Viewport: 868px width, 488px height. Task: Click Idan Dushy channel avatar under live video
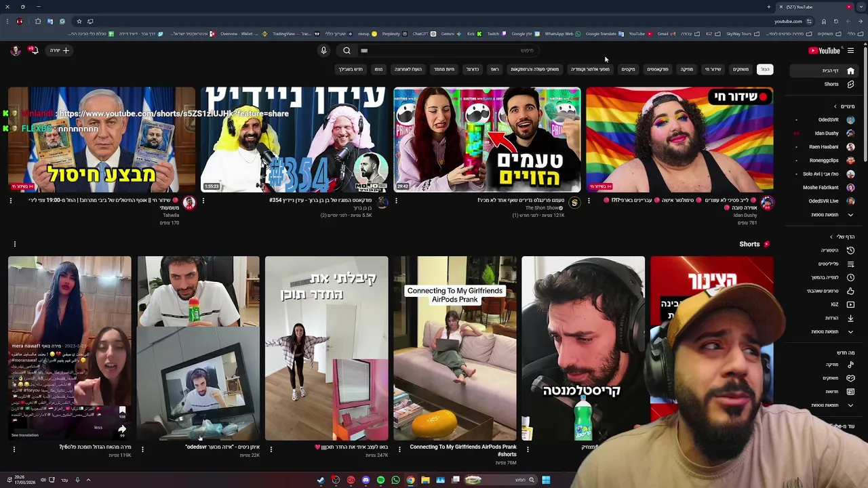pyautogui.click(x=767, y=203)
